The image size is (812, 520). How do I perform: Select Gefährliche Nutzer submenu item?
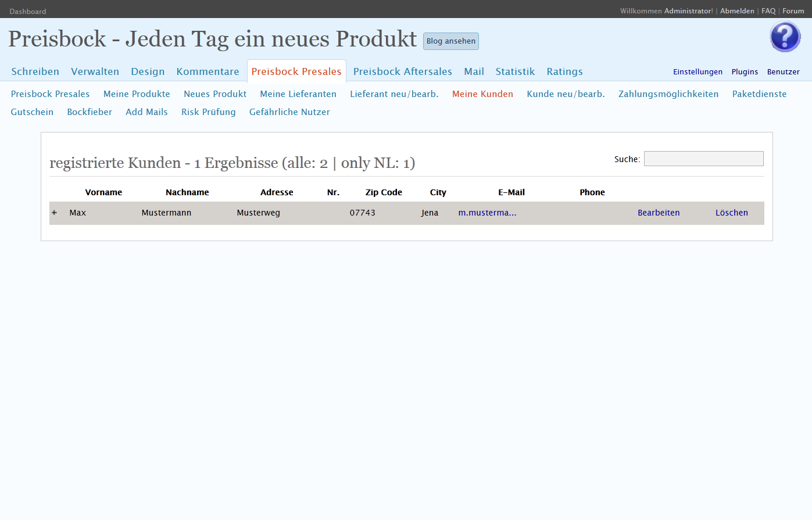pos(289,112)
